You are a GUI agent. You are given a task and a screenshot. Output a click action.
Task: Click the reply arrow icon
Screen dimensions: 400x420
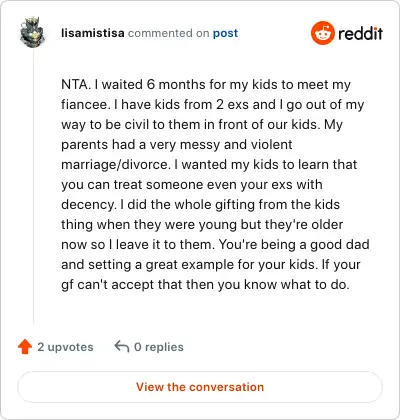[x=122, y=346]
